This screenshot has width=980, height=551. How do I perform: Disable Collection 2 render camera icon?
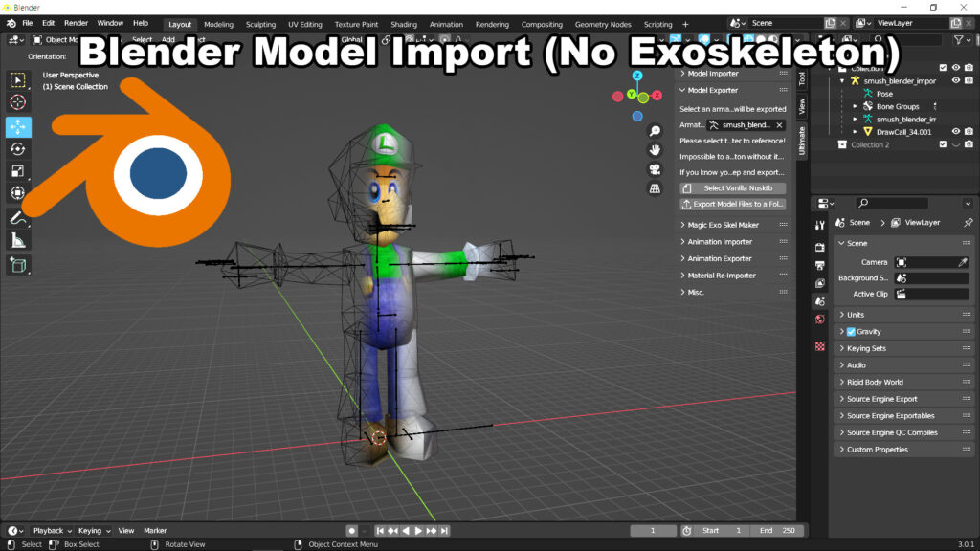[969, 144]
